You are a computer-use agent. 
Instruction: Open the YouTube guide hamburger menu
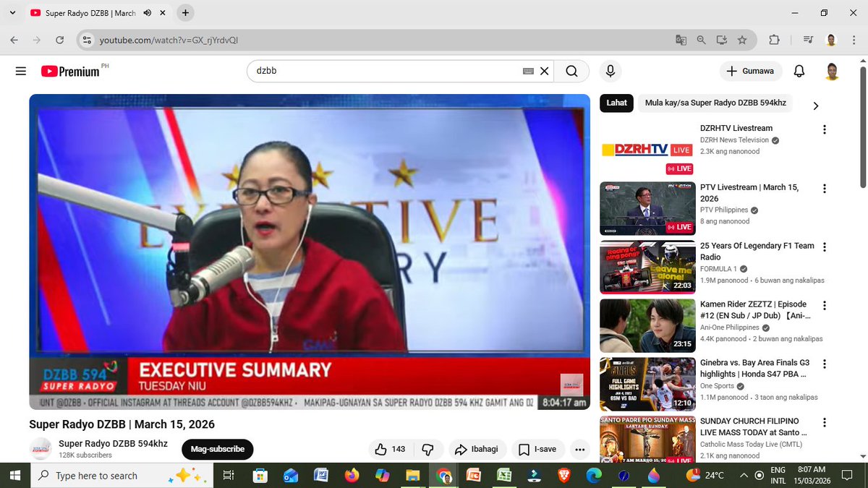coord(20,71)
